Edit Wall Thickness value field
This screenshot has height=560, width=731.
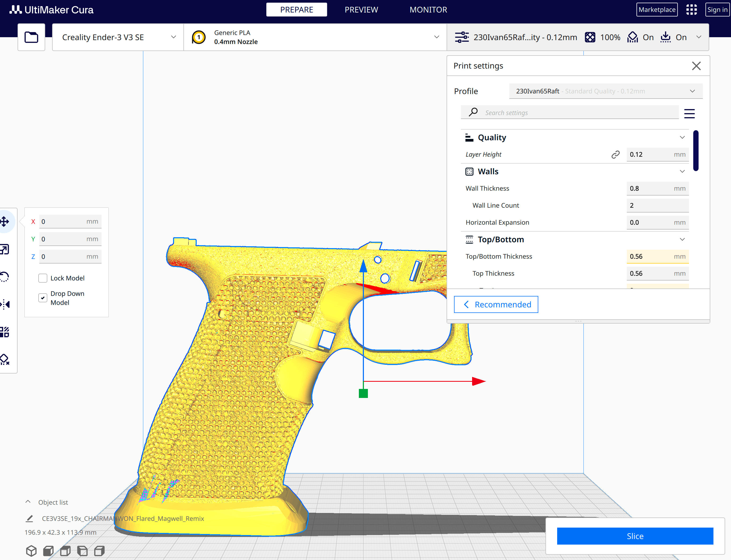coord(657,188)
